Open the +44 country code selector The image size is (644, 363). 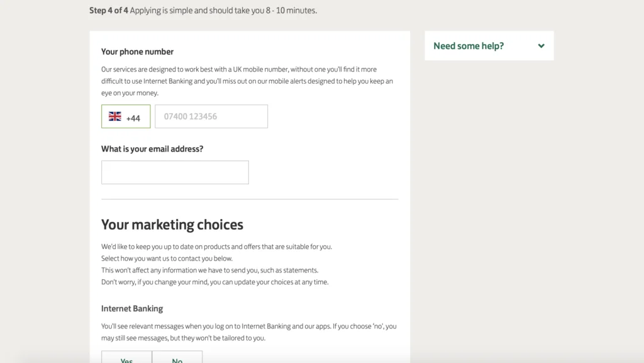(126, 116)
